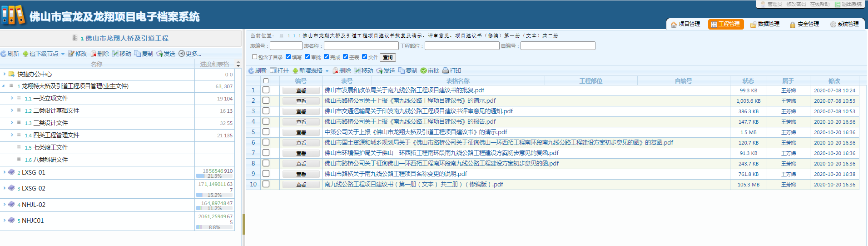Click LXSG-01 layered stack icon
868x246 pixels.
tap(11, 172)
